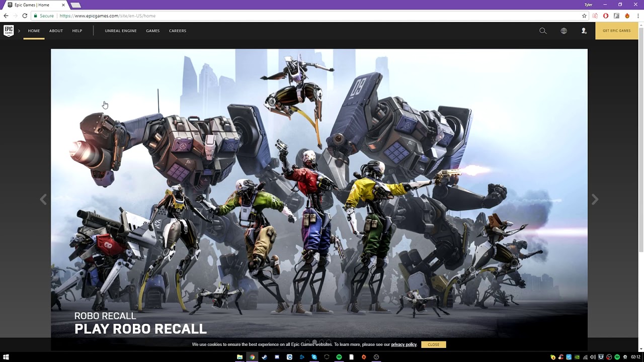Reload the page with the refresh icon

[24, 16]
